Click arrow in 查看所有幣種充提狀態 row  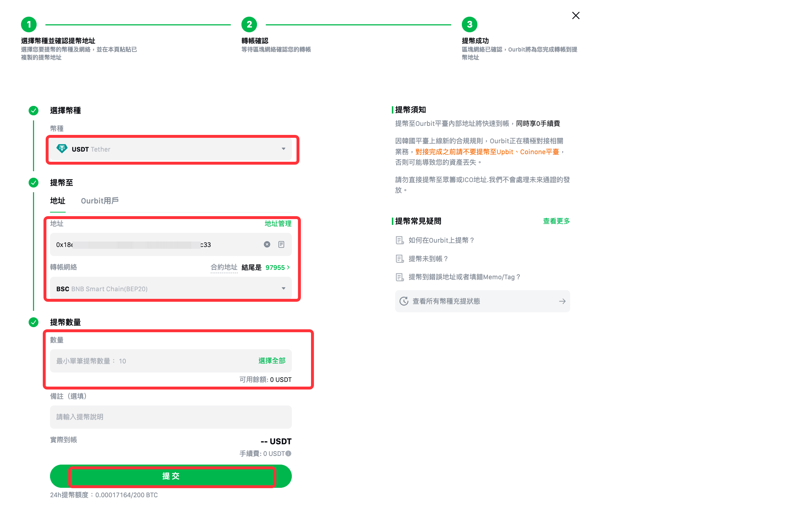562,301
